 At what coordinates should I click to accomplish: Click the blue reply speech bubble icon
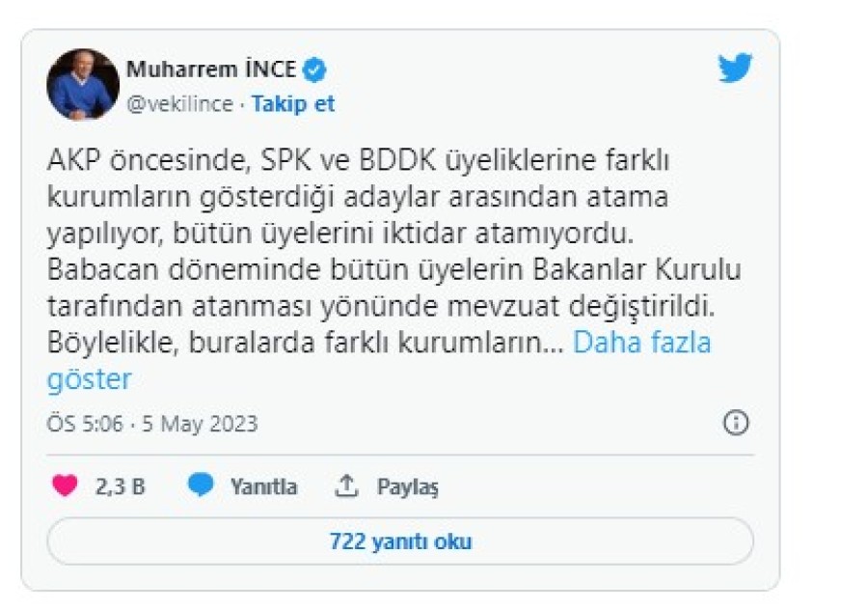[x=201, y=486]
